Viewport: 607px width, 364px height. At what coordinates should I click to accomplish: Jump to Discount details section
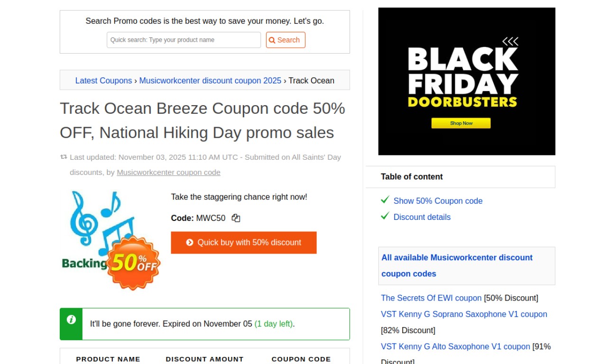422,217
